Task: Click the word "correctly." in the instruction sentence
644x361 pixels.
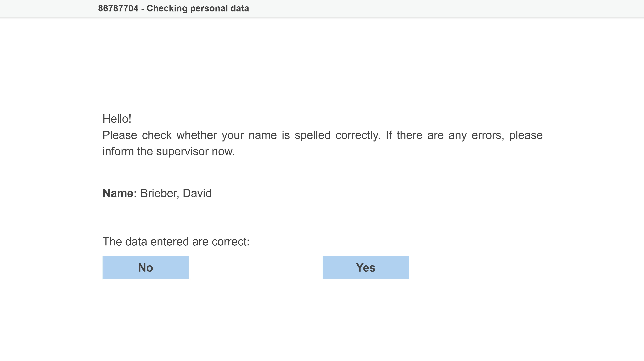Action: point(358,135)
